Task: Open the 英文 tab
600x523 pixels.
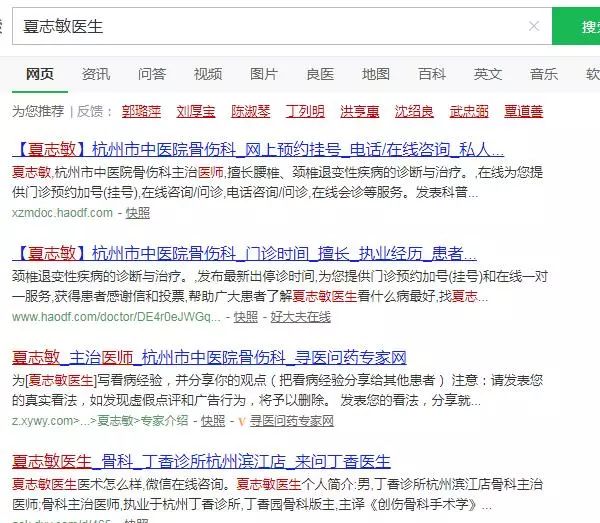Action: (488, 74)
